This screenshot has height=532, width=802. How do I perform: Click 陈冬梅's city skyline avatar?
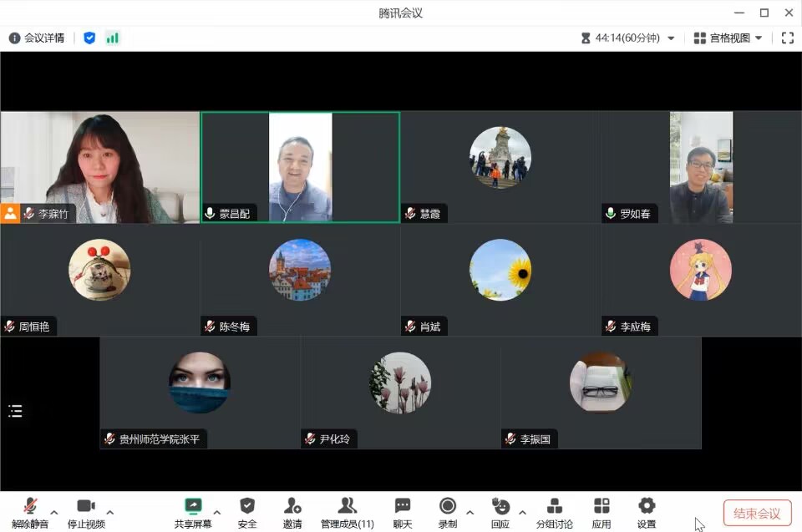click(300, 270)
